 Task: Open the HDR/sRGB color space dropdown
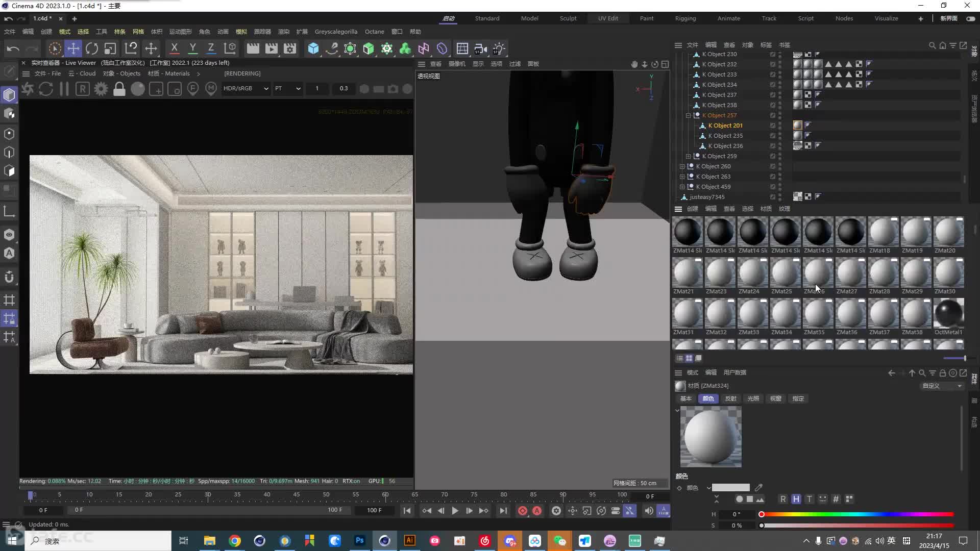[x=246, y=88]
